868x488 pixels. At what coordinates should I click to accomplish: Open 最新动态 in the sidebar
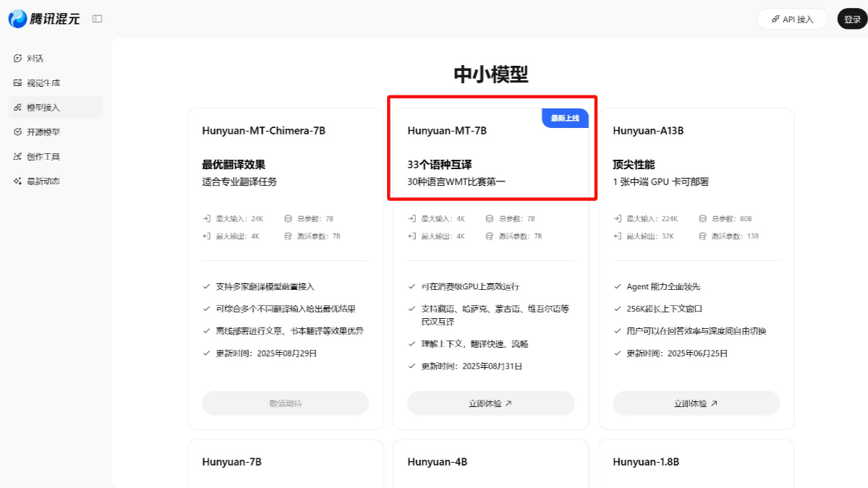coord(55,181)
